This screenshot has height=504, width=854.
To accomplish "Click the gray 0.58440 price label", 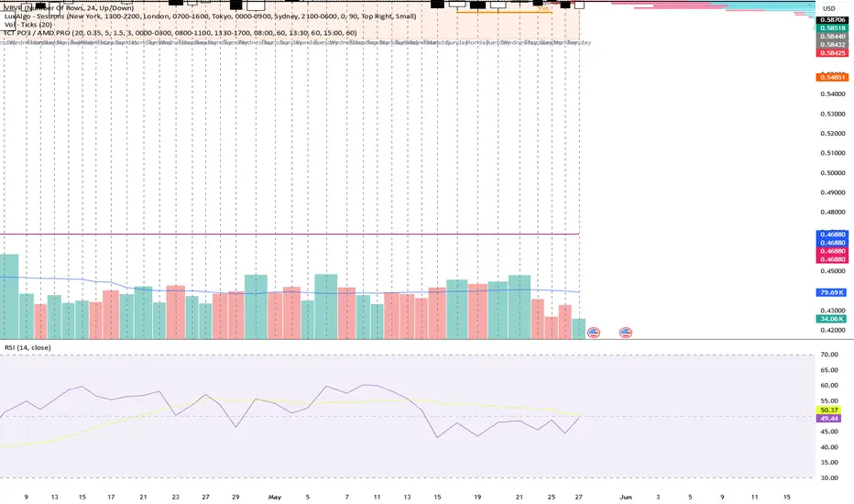I will coord(832,37).
